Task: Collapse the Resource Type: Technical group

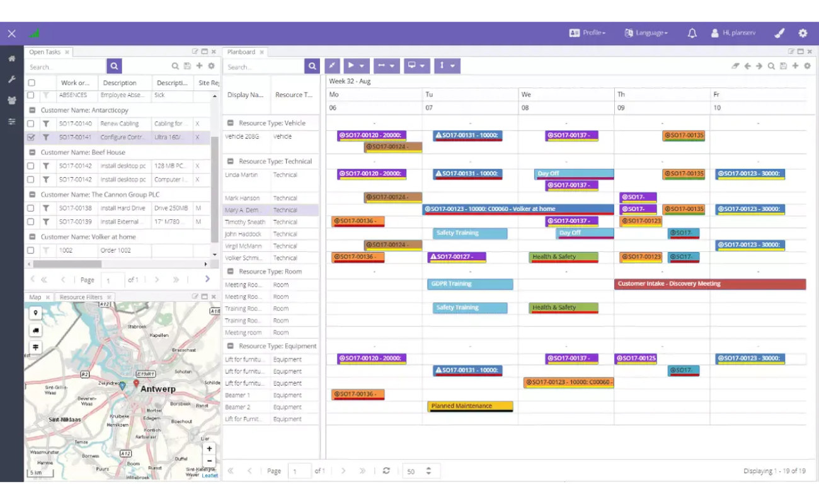Action: [231, 161]
